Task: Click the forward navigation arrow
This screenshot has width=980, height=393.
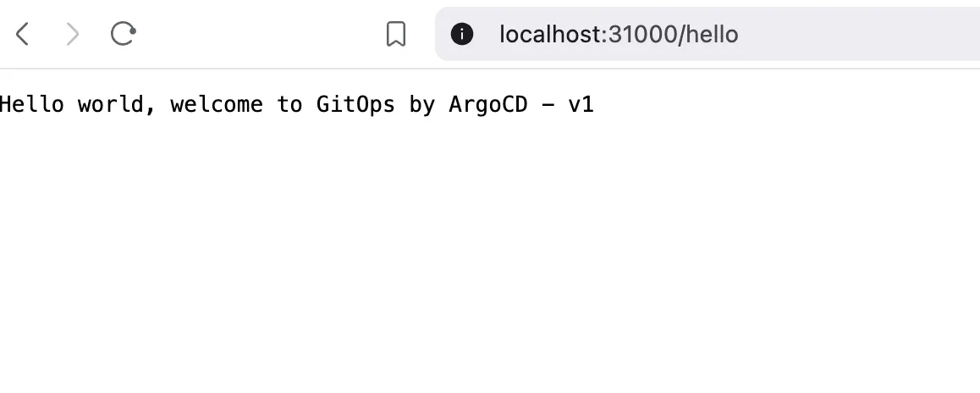Action: pyautogui.click(x=73, y=34)
